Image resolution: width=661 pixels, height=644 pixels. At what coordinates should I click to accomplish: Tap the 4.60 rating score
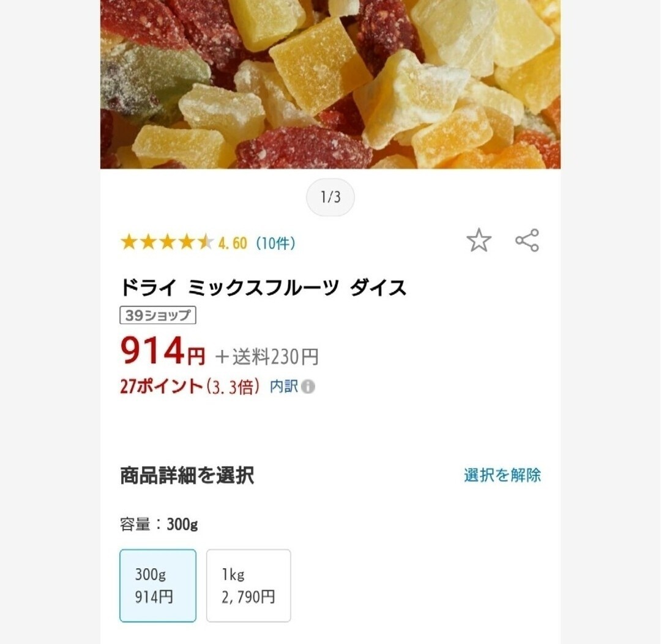pyautogui.click(x=233, y=243)
